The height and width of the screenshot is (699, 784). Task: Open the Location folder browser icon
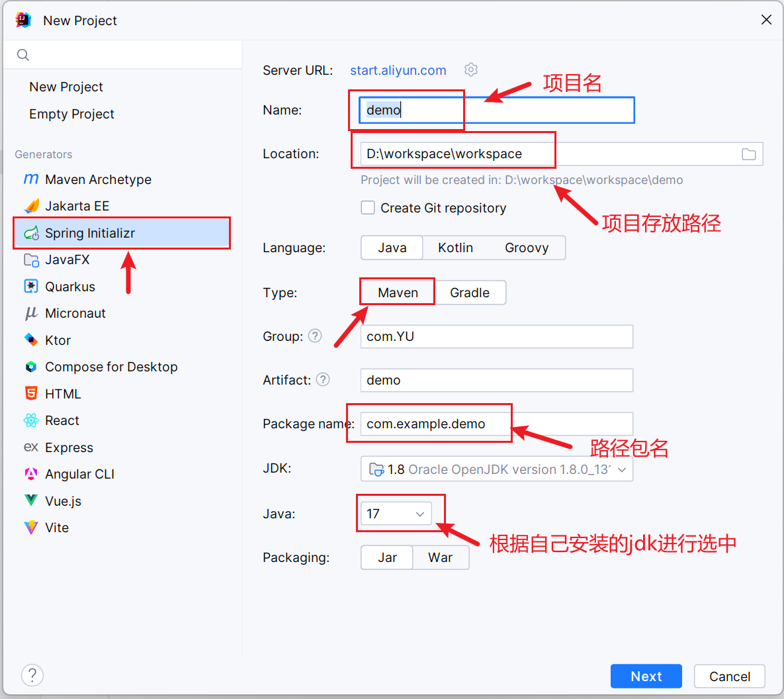coord(748,154)
